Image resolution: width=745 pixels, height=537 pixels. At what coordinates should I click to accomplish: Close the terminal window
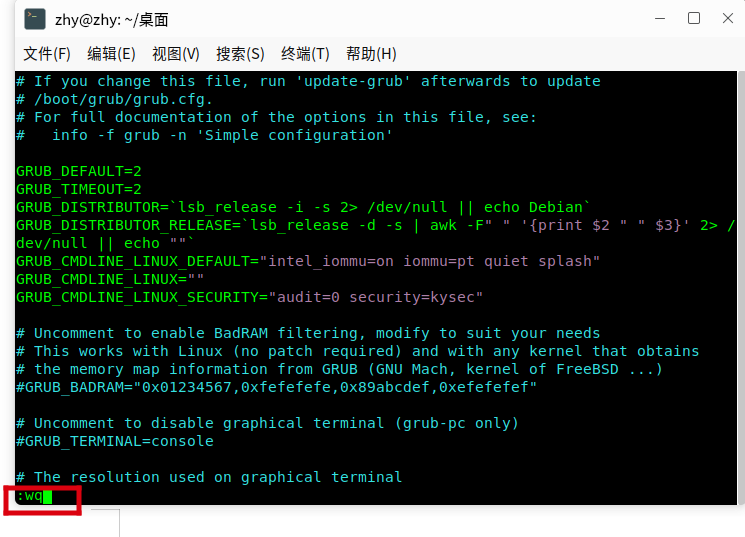point(727,18)
